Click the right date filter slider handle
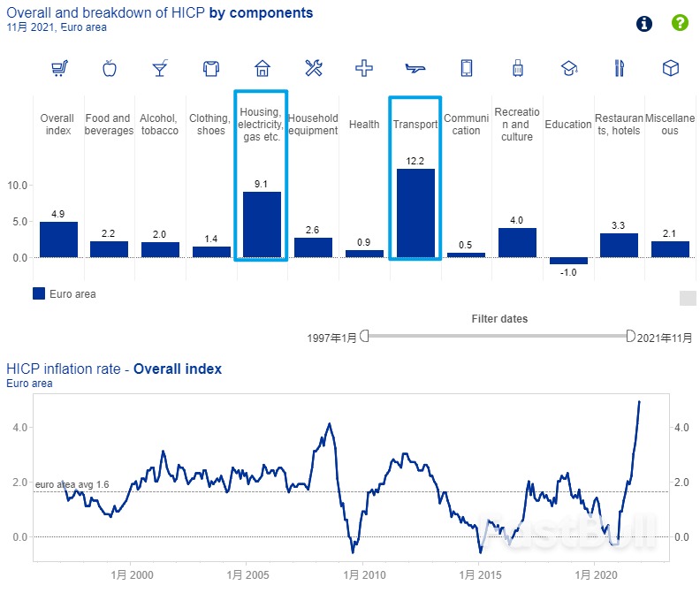This screenshot has width=700, height=593. pyautogui.click(x=630, y=336)
